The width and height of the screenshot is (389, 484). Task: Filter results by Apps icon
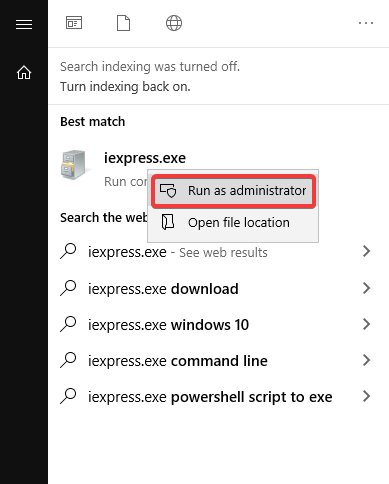pyautogui.click(x=74, y=23)
